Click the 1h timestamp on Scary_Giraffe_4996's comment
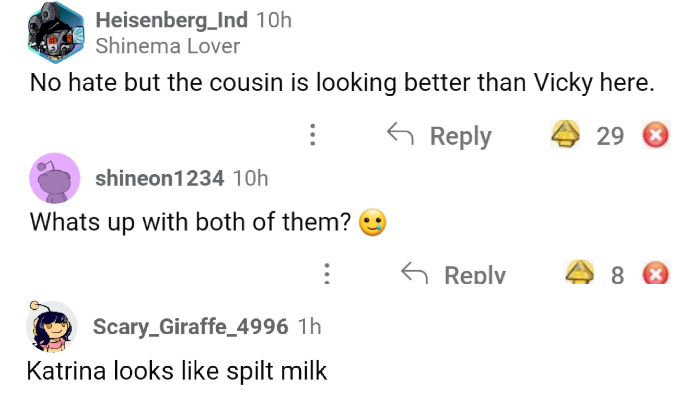This screenshot has width=700, height=403. 310,326
